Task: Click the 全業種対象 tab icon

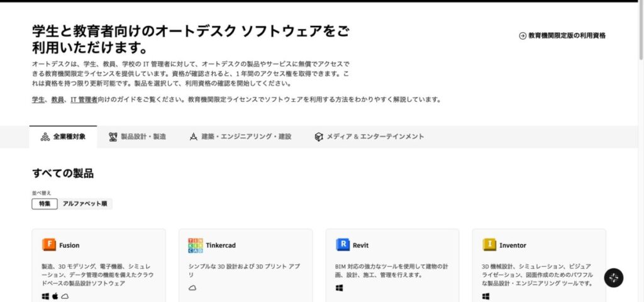Action: pyautogui.click(x=45, y=137)
